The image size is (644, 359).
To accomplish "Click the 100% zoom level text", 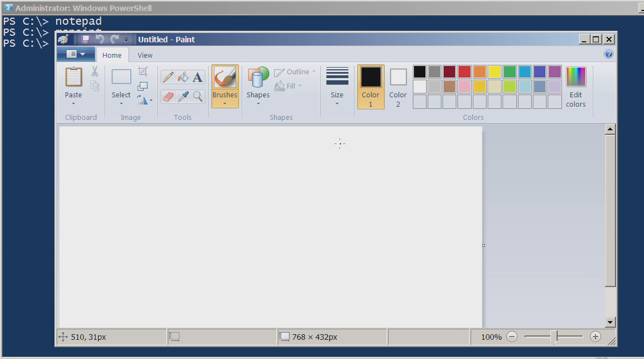I will (492, 337).
